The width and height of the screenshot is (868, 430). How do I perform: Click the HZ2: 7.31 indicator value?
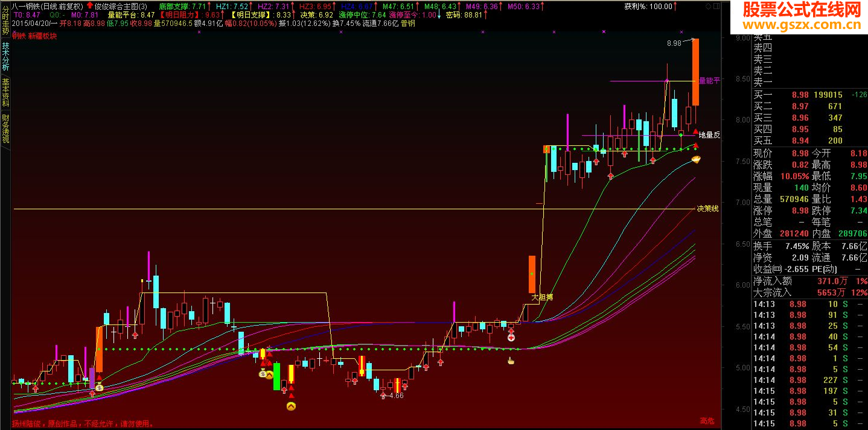point(273,6)
